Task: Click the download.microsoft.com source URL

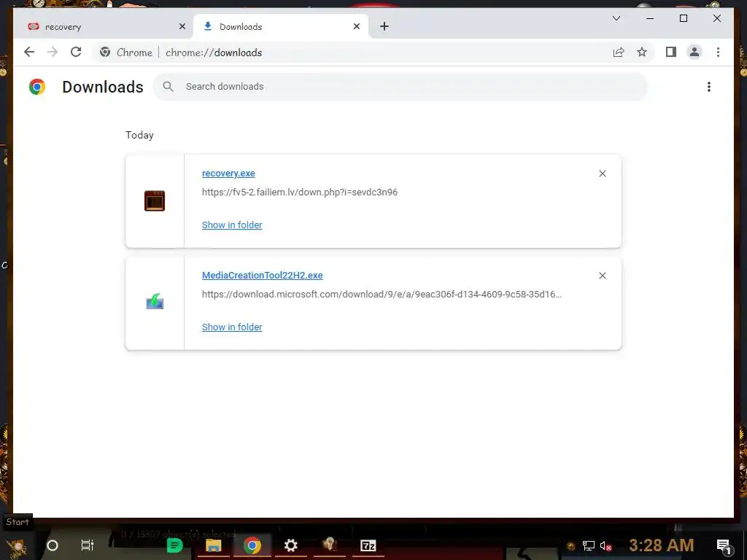Action: point(382,295)
